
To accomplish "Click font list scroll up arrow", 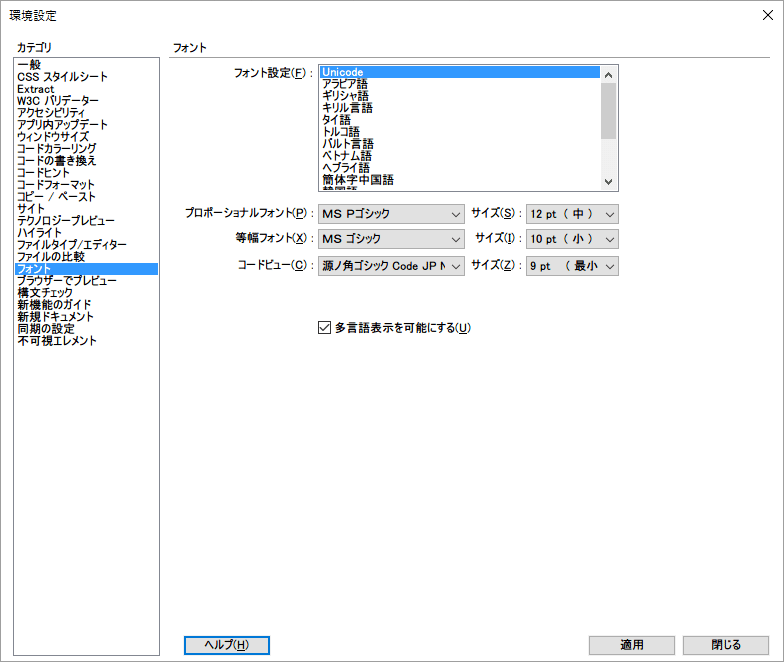I will click(608, 75).
